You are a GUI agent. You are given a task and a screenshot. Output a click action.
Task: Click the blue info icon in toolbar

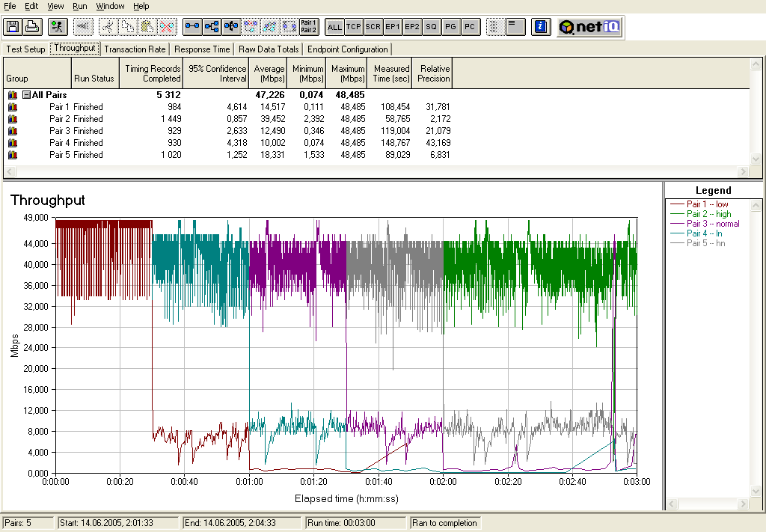pos(540,27)
